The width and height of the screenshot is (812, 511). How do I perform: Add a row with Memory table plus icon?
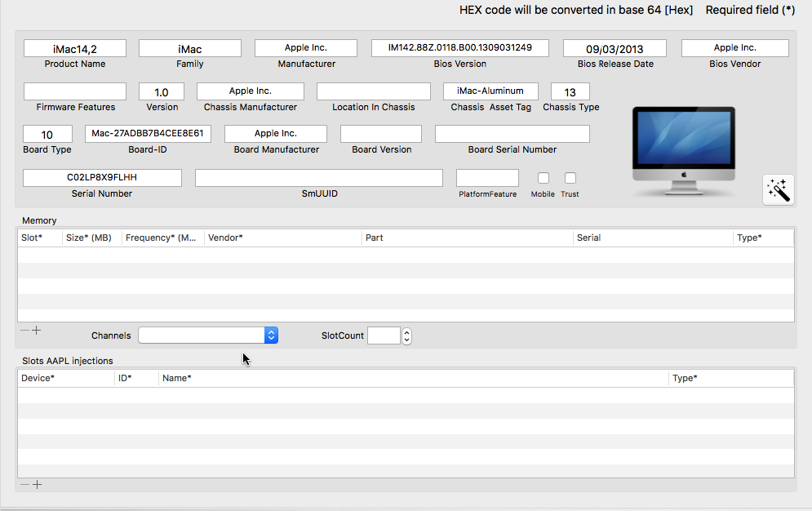pyautogui.click(x=37, y=331)
